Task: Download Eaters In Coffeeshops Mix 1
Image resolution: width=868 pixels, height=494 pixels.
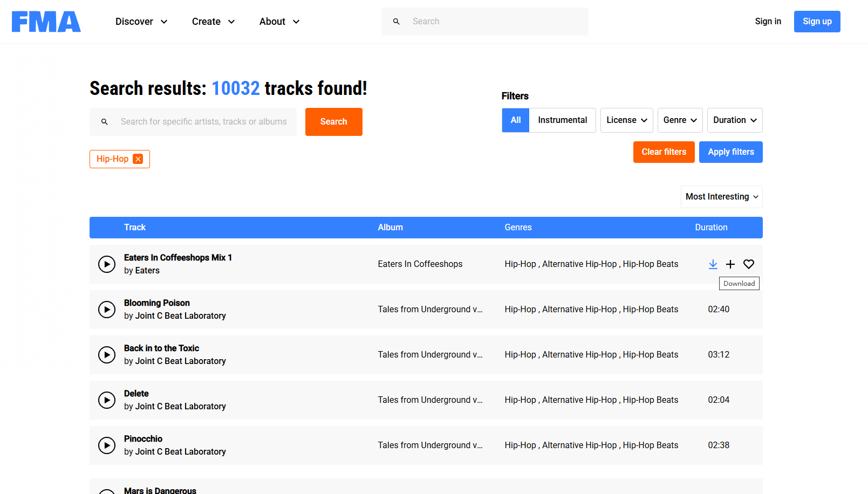Action: [713, 264]
